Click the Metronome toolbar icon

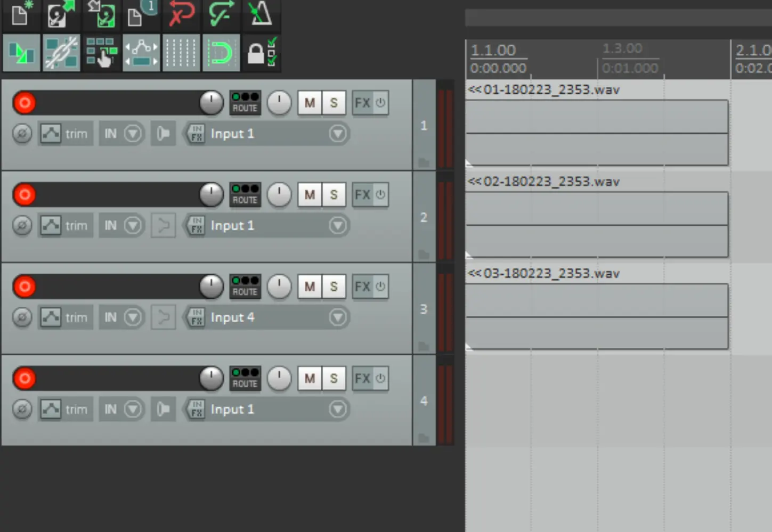(261, 14)
